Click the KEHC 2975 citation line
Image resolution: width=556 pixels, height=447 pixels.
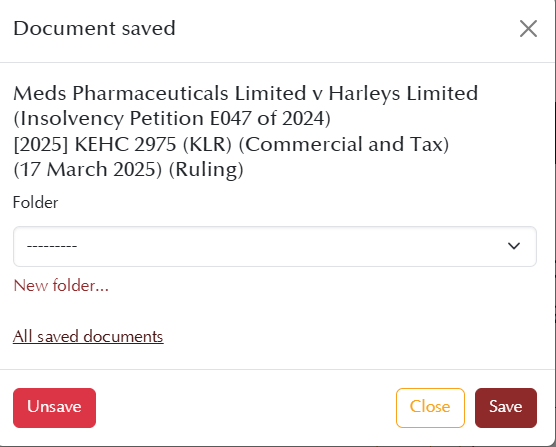click(x=231, y=144)
